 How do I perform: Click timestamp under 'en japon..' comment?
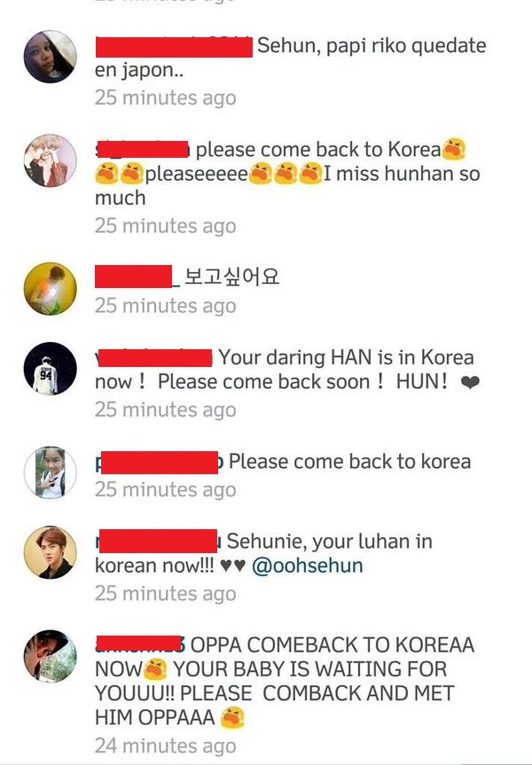click(x=166, y=98)
